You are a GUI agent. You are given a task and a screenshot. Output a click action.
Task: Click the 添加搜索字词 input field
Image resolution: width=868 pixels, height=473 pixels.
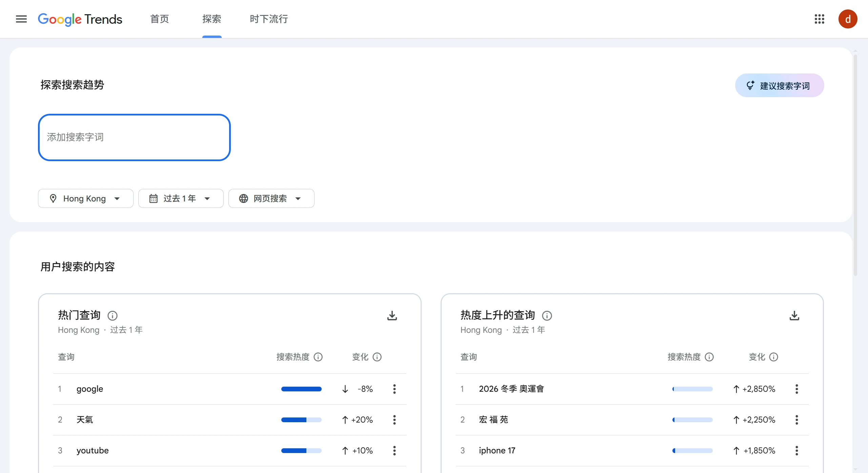click(x=134, y=137)
